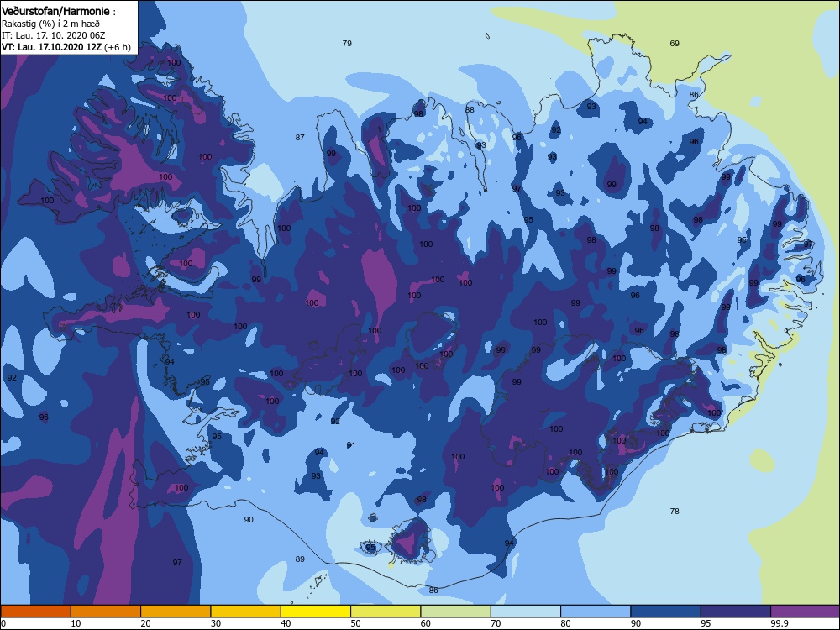Click the legend tick label 30
This screenshot has width=840, height=630.
216,623
